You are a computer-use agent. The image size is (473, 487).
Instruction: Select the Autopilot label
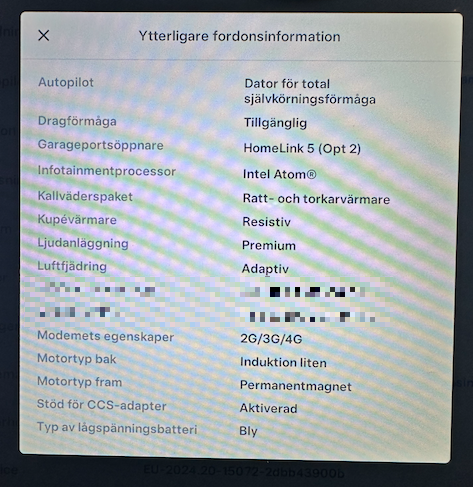(66, 82)
